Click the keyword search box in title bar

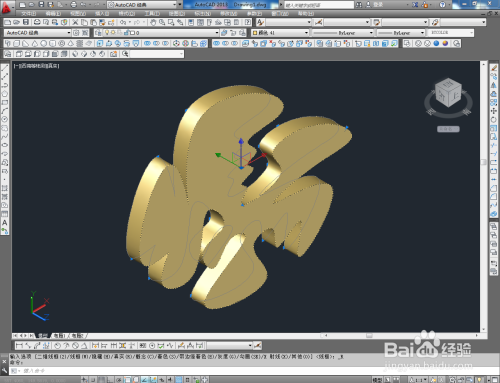point(319,5)
